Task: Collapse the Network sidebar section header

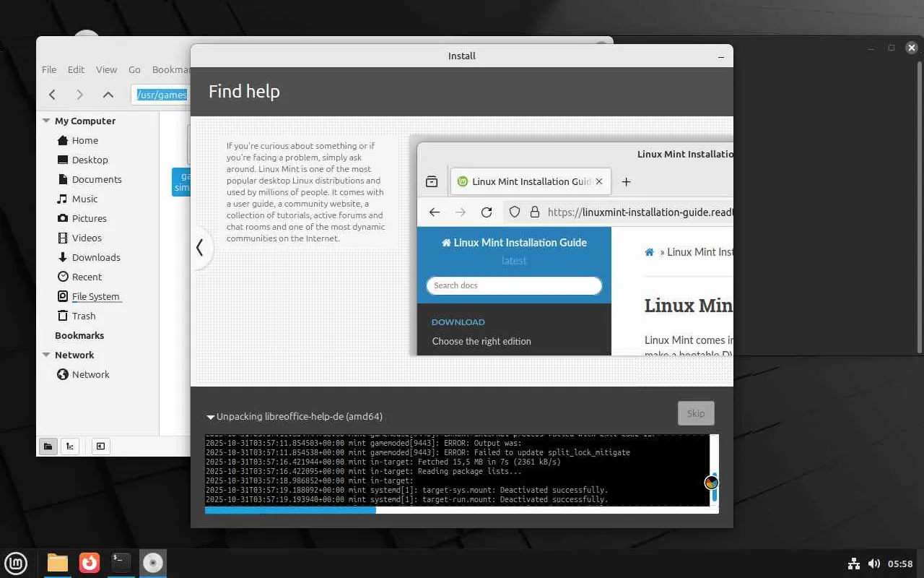Action: [46, 355]
